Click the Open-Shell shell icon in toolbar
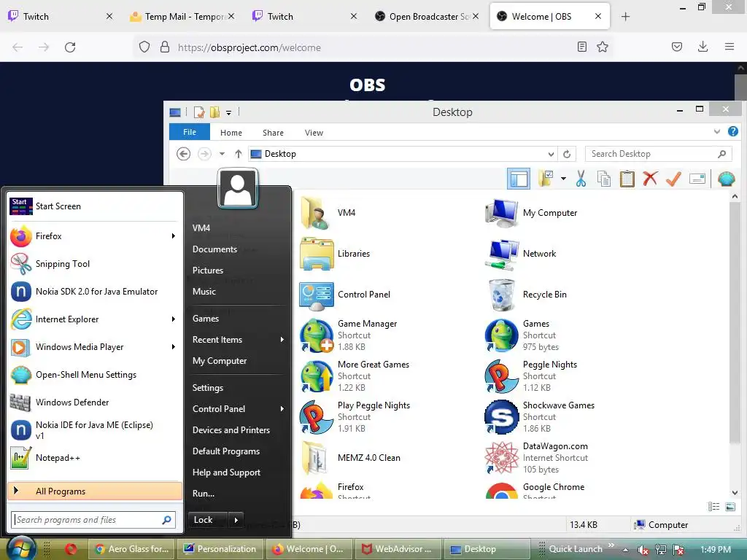Screen dimensions: 747x560 [x=726, y=179]
